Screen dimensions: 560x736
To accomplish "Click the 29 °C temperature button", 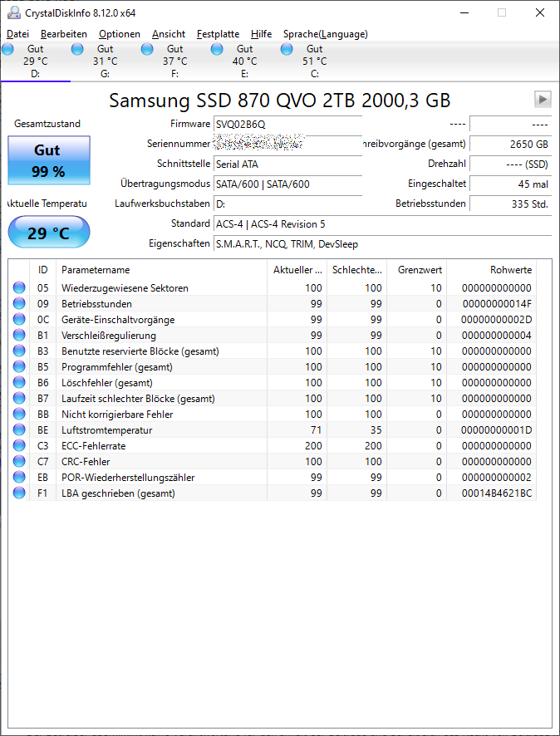I will pyautogui.click(x=49, y=232).
